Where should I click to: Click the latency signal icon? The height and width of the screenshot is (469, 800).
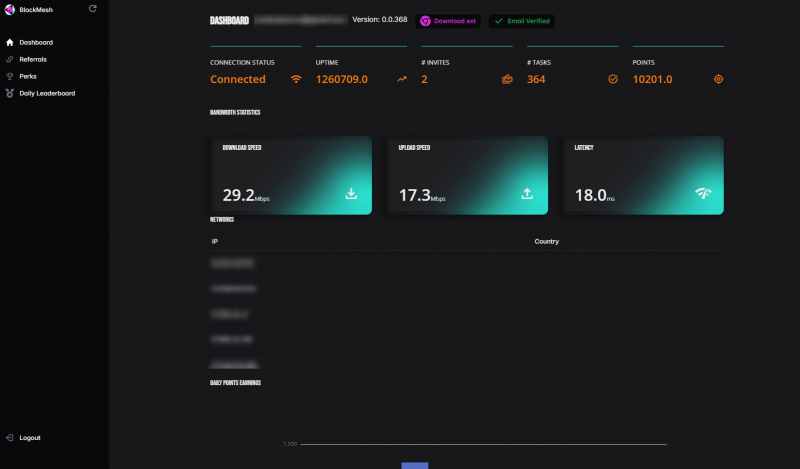click(703, 194)
